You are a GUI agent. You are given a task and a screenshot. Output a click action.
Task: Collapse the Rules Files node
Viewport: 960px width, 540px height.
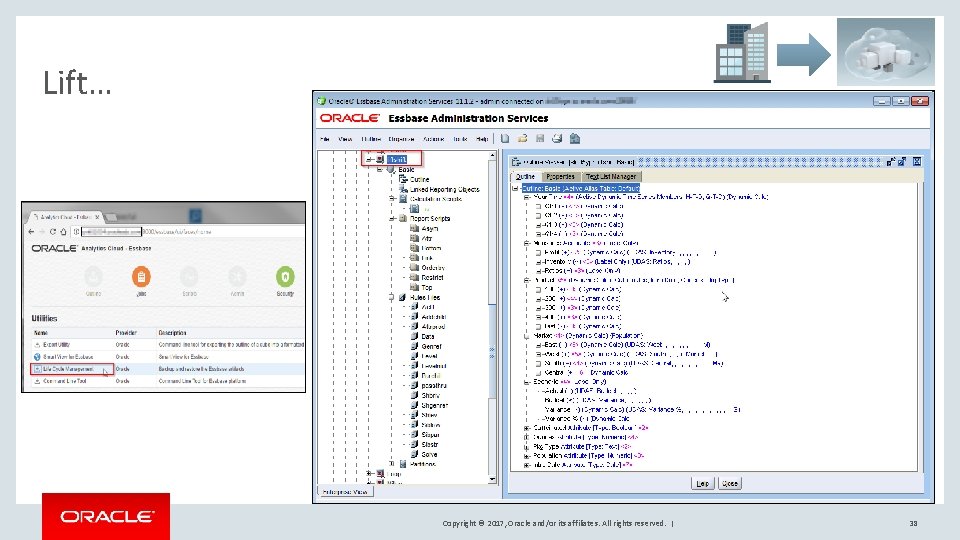392,297
